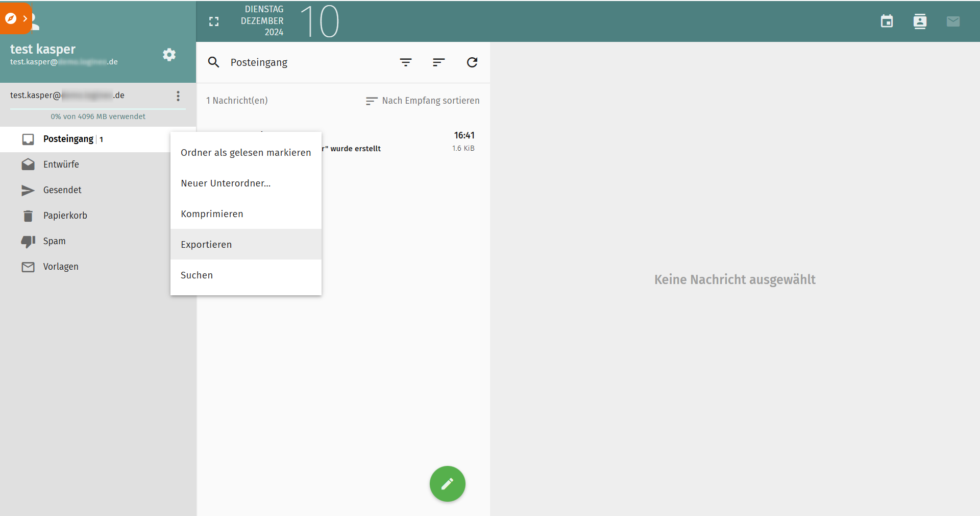Image resolution: width=980 pixels, height=516 pixels.
Task: Expand the test.kasper account entry
Action: [68, 95]
